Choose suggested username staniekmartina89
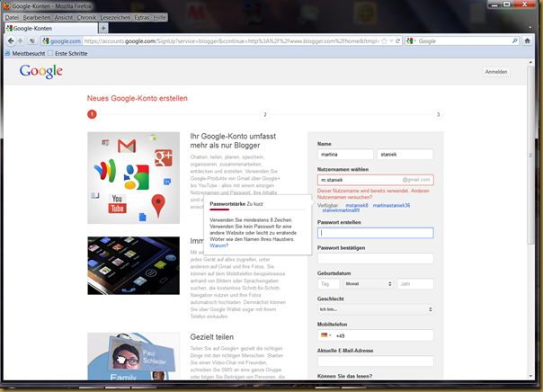543x392 pixels. (341, 210)
